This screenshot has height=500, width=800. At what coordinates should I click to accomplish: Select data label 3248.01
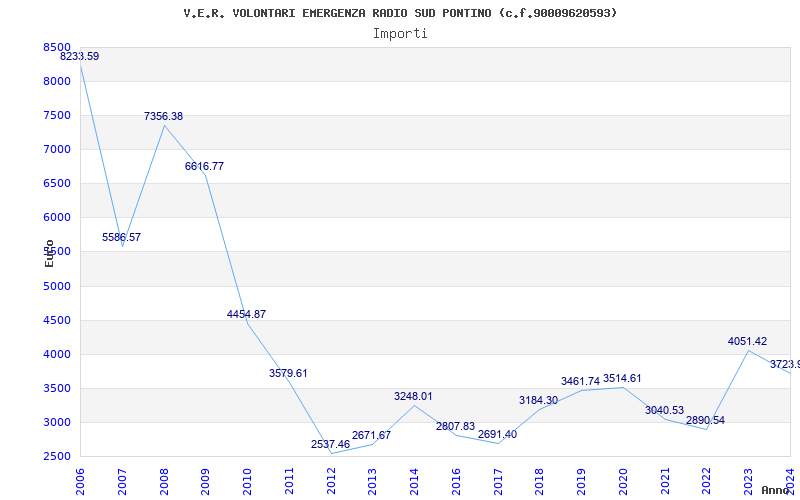coord(413,396)
